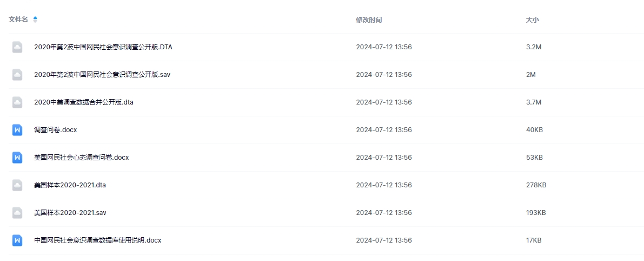This screenshot has width=644, height=261.
Task: Click Word icon for 中国网民社会意识调查数据库使用说明.docx
Action: [17, 240]
